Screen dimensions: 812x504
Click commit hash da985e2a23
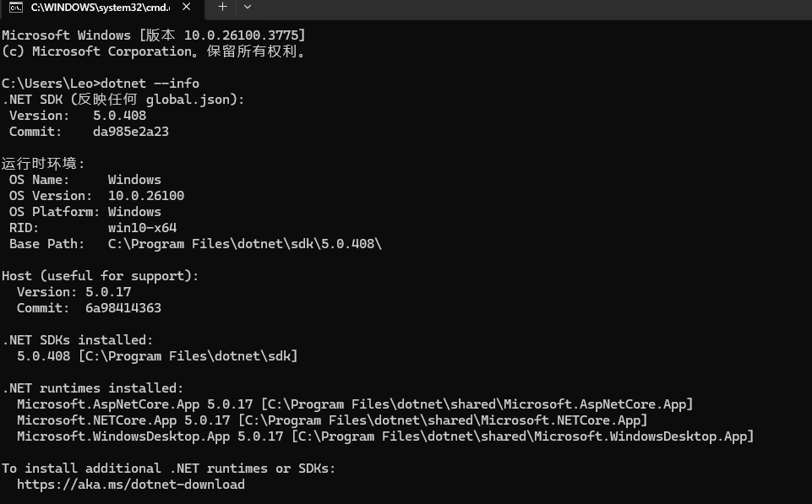pos(131,132)
